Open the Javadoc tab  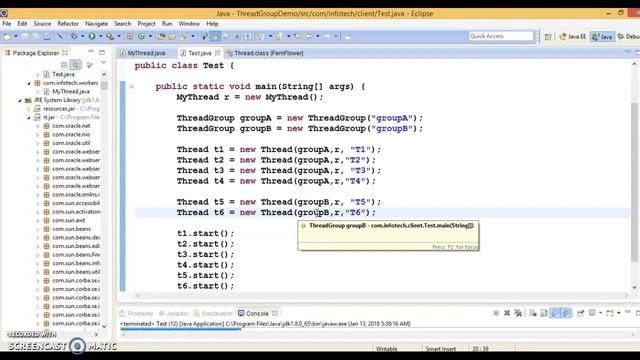coord(174,313)
